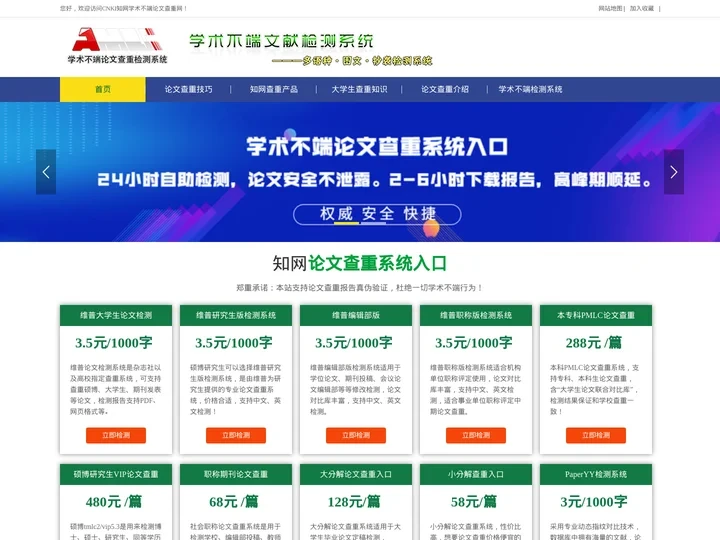Viewport: 720px width, 540px height.
Task: Click the 128元/篇 price text
Action: [354, 501]
